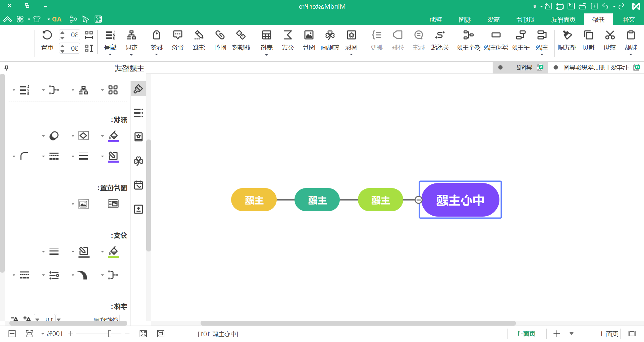This screenshot has width=644, height=342.
Task: Click the Undo arrow in title bar
Action: 605,6
